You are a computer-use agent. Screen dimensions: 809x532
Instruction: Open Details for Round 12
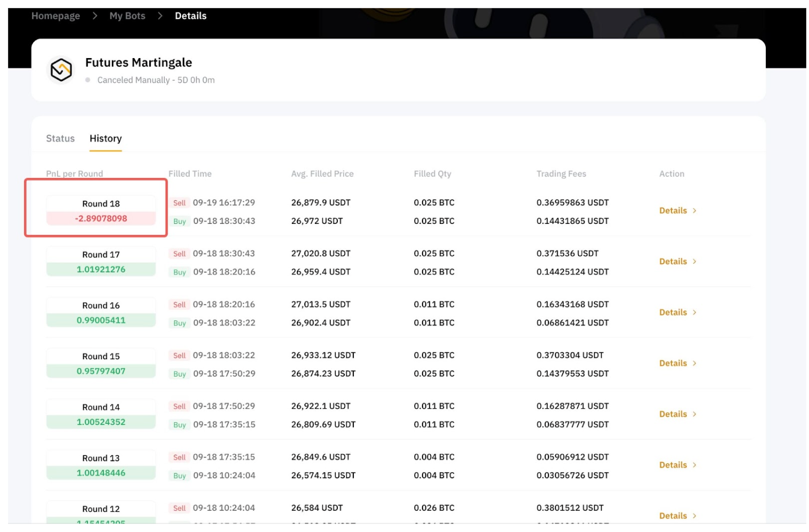(673, 516)
